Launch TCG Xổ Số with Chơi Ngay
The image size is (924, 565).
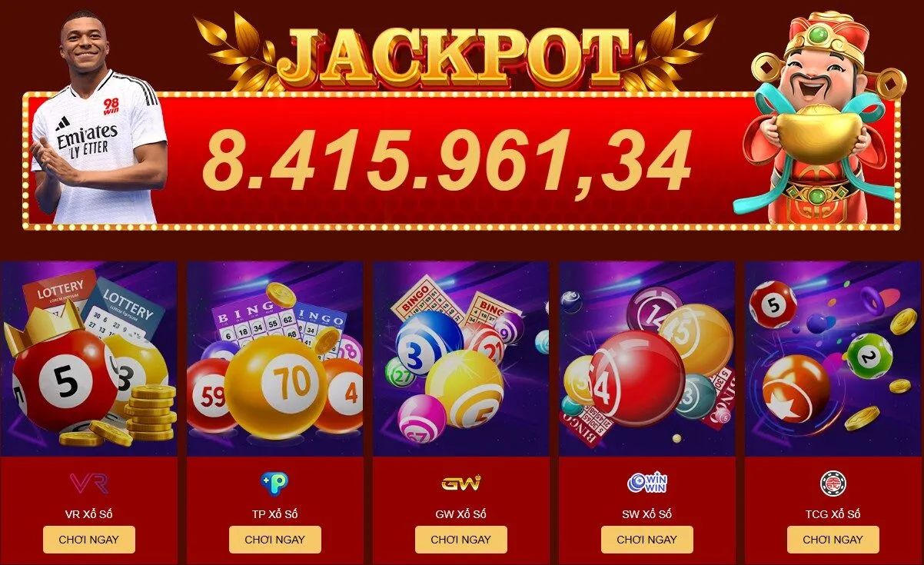tap(833, 540)
